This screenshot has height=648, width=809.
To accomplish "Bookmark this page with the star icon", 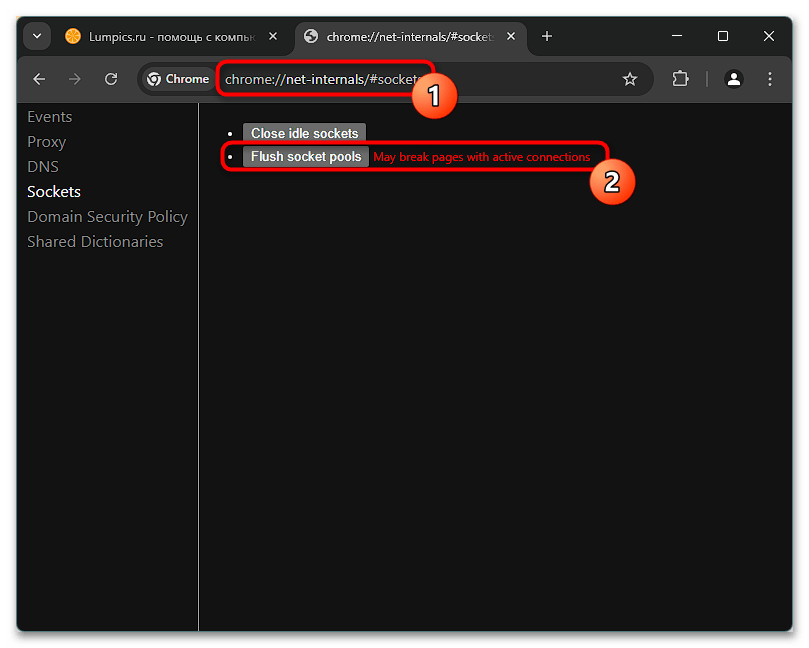I will [629, 79].
